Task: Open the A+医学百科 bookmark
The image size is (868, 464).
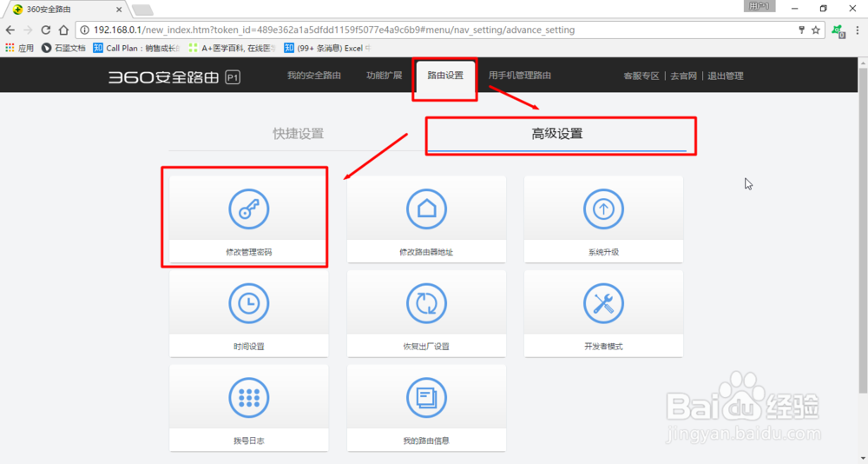Action: [232, 49]
